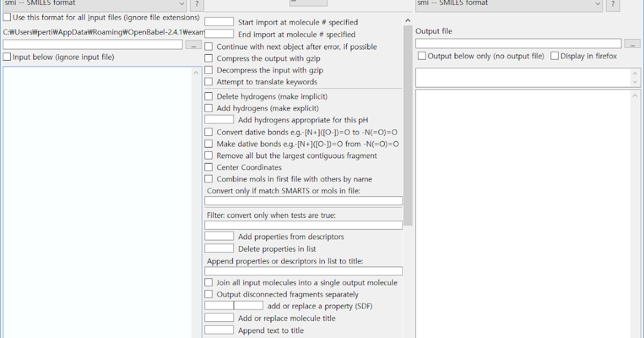This screenshot has height=338, width=644.
Task: Check 'Combine mols in first file with others'
Action: click(209, 179)
